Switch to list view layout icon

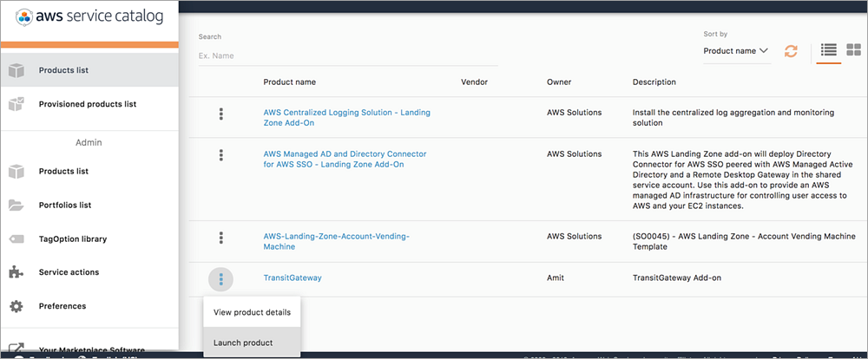pos(829,50)
